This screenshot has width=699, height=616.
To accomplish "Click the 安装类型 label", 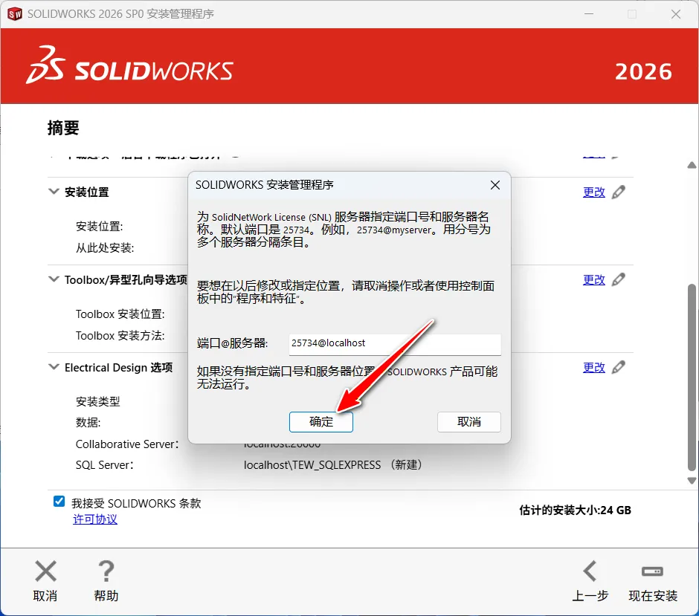I will pos(97,401).
